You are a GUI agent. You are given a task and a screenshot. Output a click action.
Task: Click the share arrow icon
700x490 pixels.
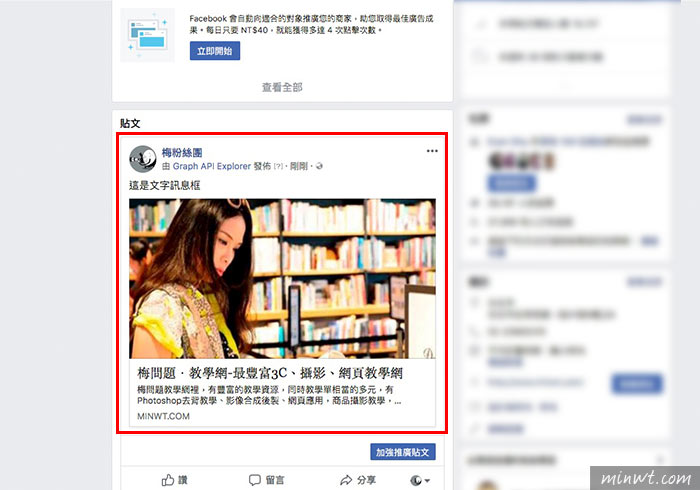(x=346, y=480)
